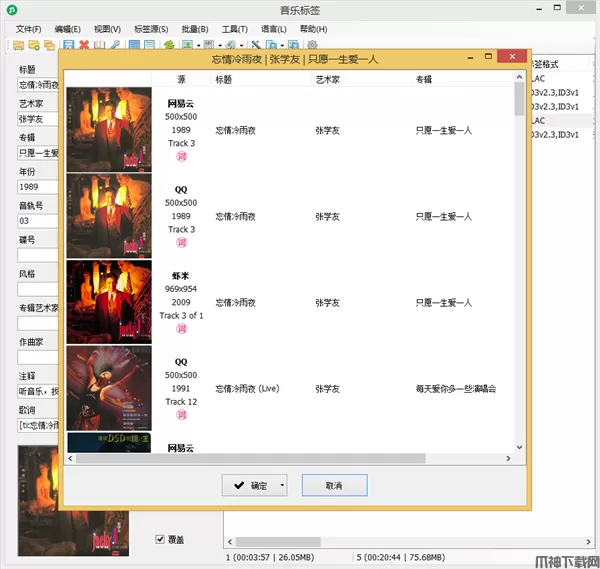This screenshot has width=600, height=569.
Task: Open the 编辑(E) menu
Action: [x=67, y=29]
